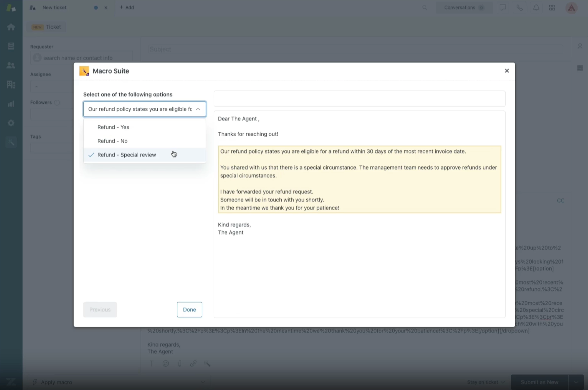
Task: Click the empty text field above preview
Action: point(359,99)
